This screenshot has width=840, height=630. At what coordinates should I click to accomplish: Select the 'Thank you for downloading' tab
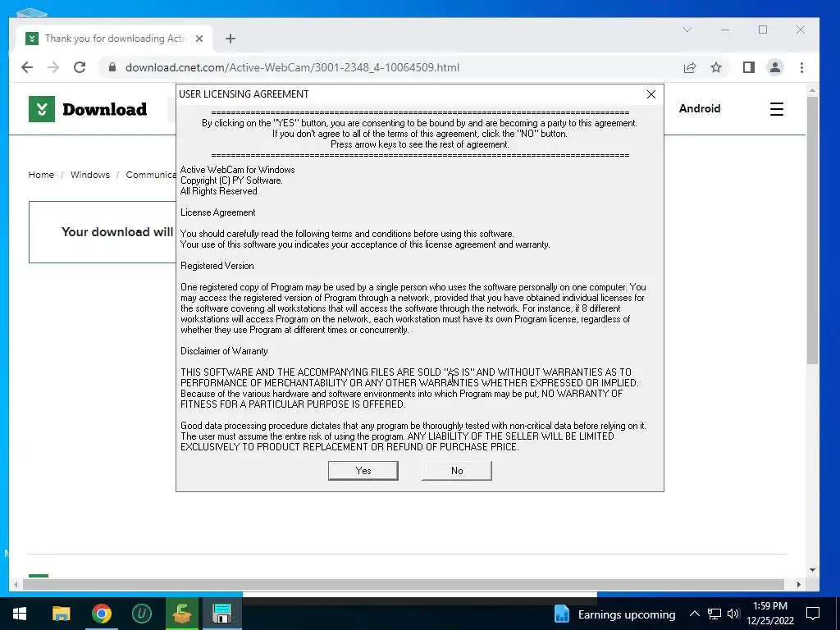[x=115, y=39]
